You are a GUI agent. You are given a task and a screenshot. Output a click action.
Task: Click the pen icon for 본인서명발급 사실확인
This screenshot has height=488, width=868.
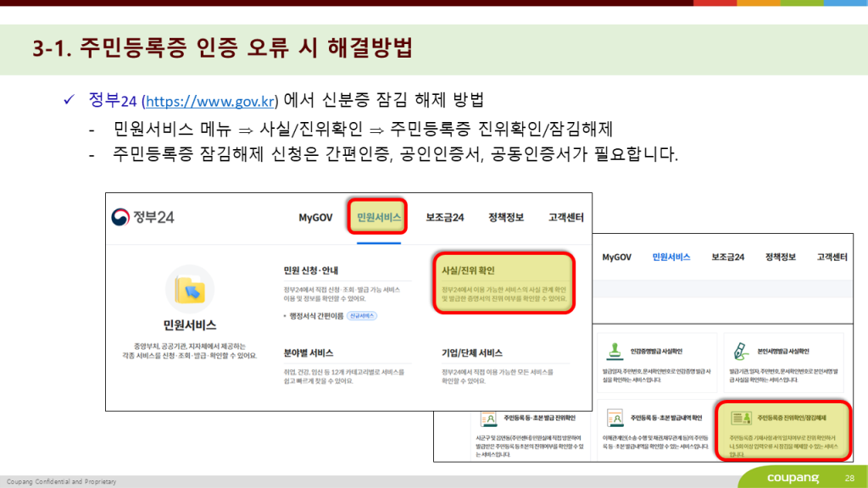[x=740, y=349]
